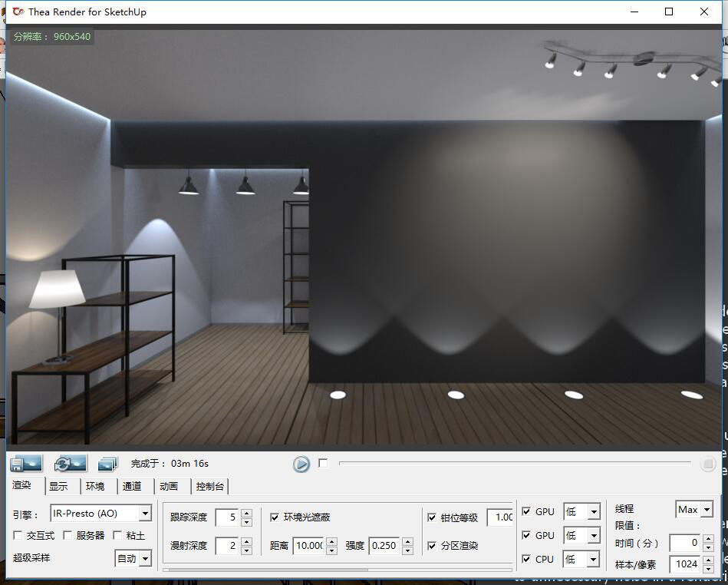Increase 时间（分）limit with up arrow
This screenshot has width=728, height=585.
708,538
